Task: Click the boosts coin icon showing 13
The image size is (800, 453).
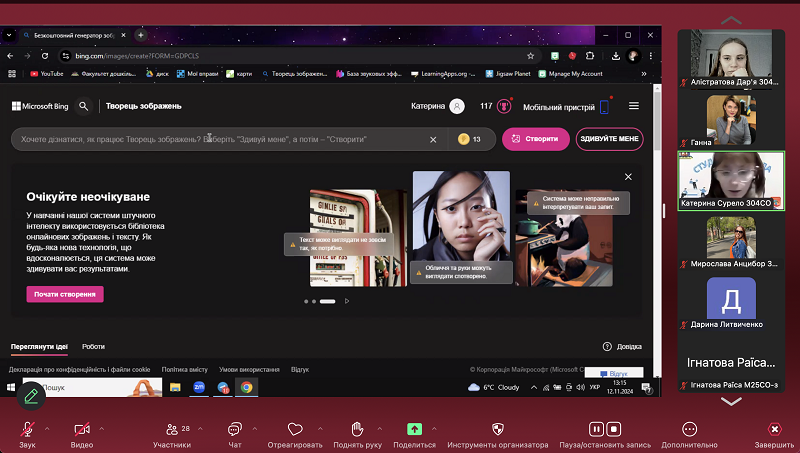Action: (x=463, y=139)
